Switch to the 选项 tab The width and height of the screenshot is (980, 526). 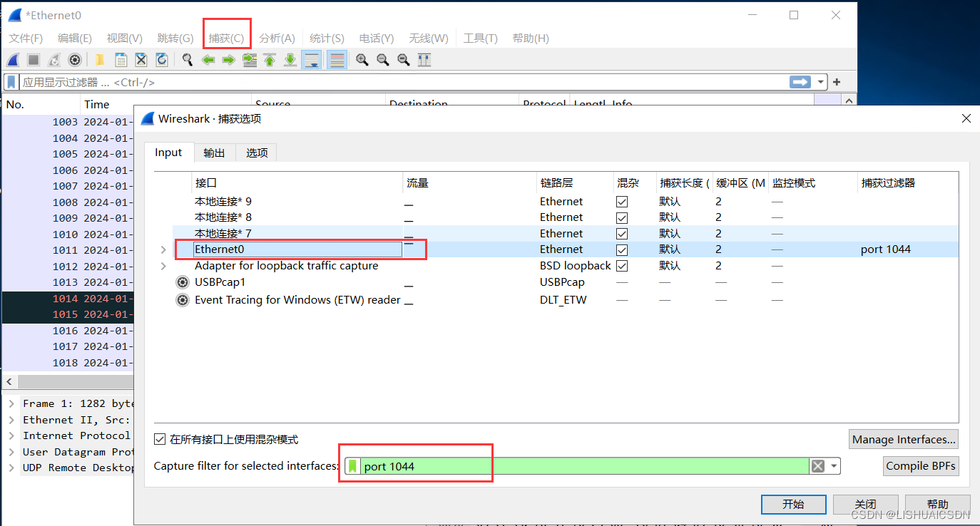[x=257, y=153]
